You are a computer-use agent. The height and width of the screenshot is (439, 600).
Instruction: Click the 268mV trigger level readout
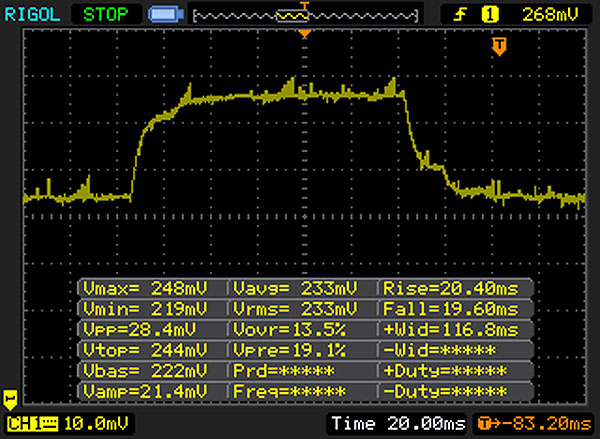click(550, 15)
